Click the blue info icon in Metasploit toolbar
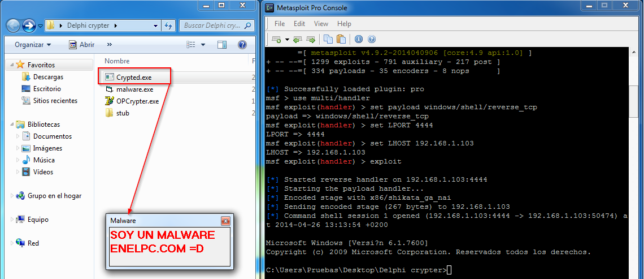Viewport: 644px width, 279px height. 359,39
